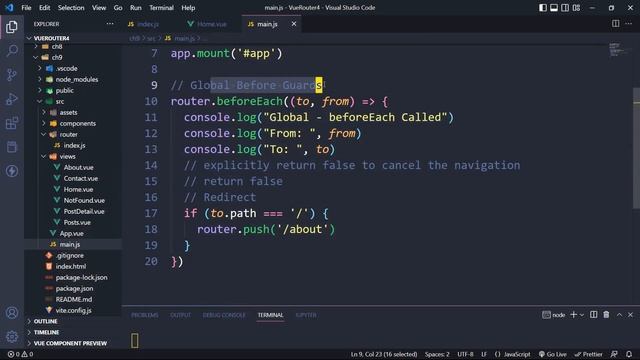
Task: Split the editor to the right
Action: point(615,24)
